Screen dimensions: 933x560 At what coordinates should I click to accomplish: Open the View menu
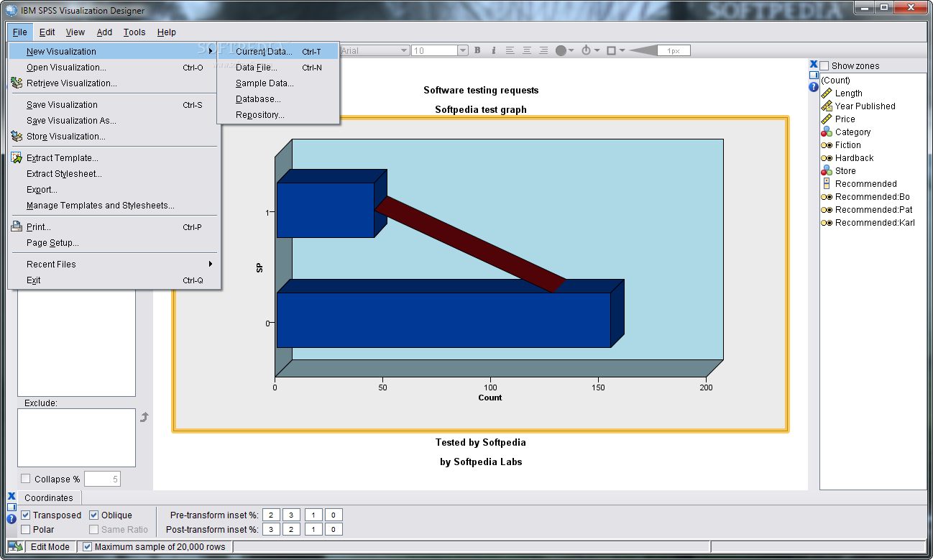(75, 32)
